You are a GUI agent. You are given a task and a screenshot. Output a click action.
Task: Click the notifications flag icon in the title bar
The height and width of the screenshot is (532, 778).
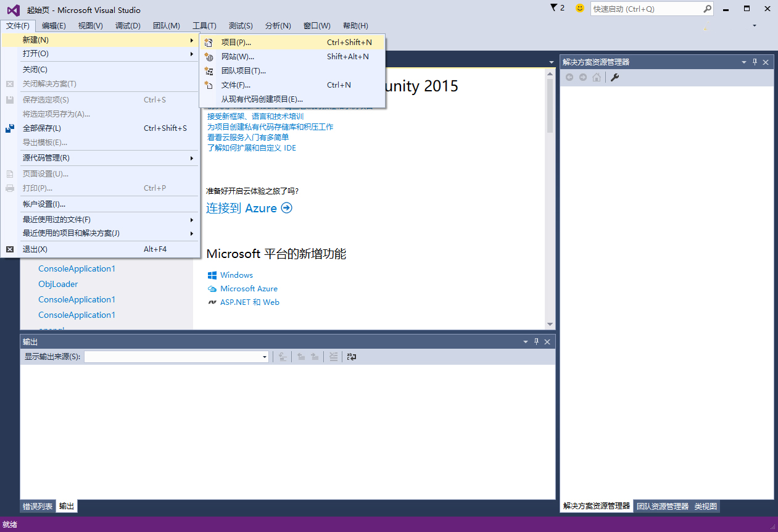click(553, 8)
